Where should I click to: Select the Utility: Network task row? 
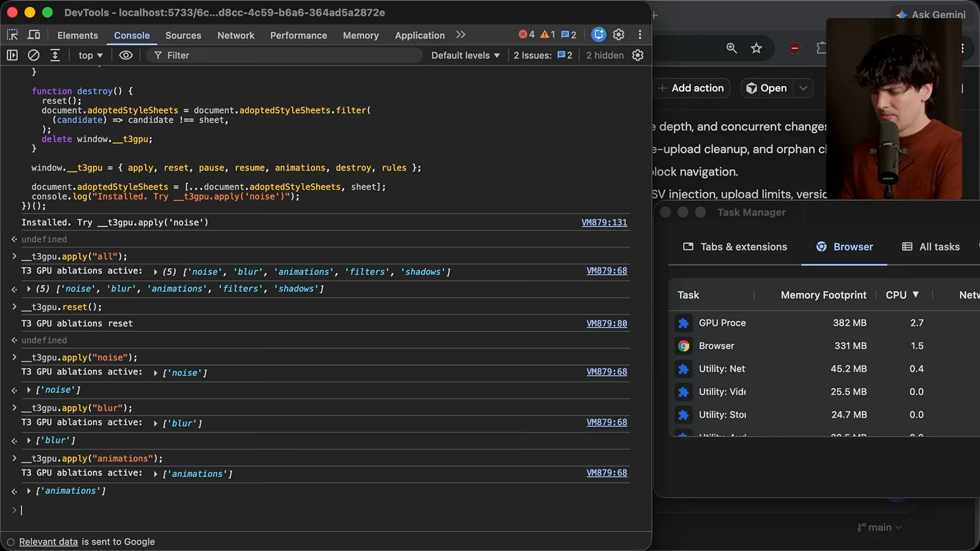click(x=824, y=369)
